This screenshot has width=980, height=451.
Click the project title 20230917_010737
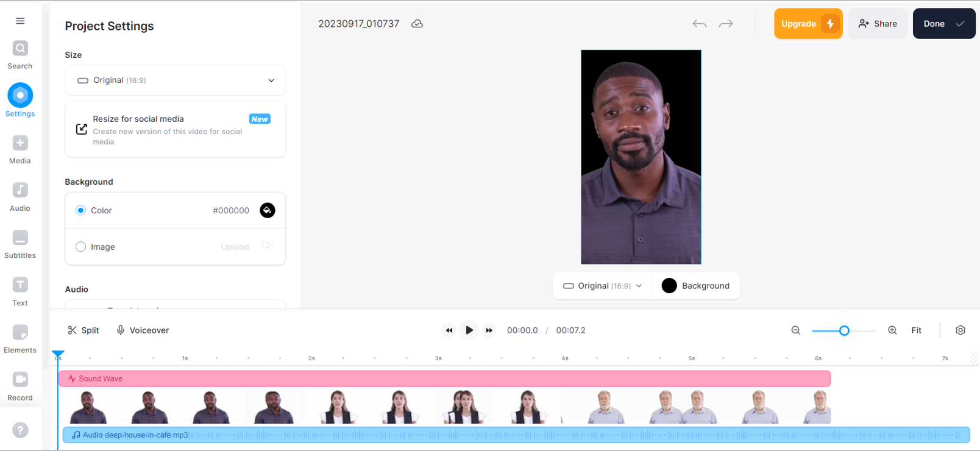coord(358,24)
